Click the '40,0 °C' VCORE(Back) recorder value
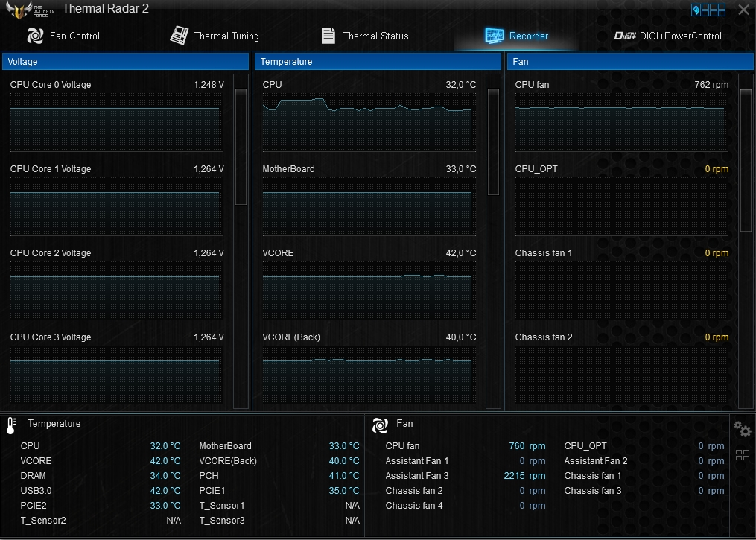 coord(461,337)
